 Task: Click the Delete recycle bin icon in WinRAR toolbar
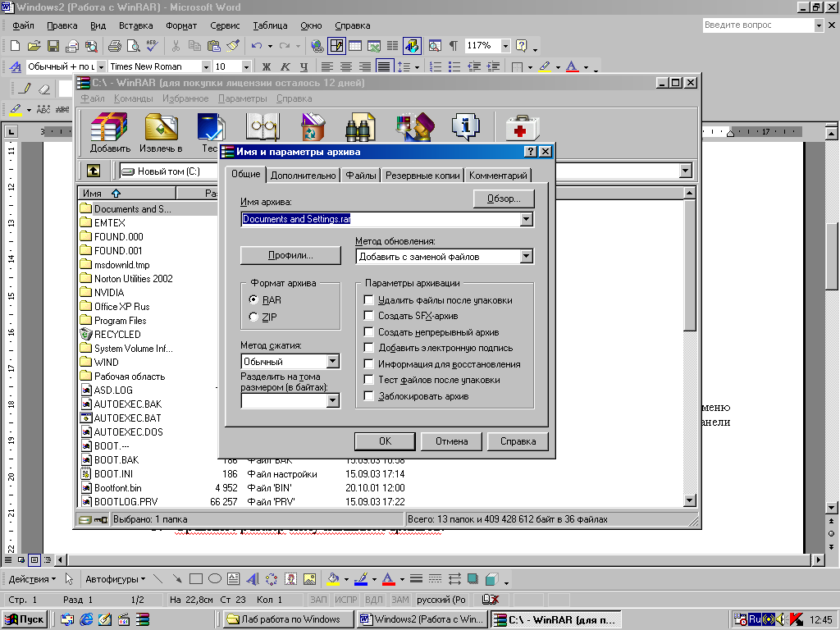(x=313, y=126)
